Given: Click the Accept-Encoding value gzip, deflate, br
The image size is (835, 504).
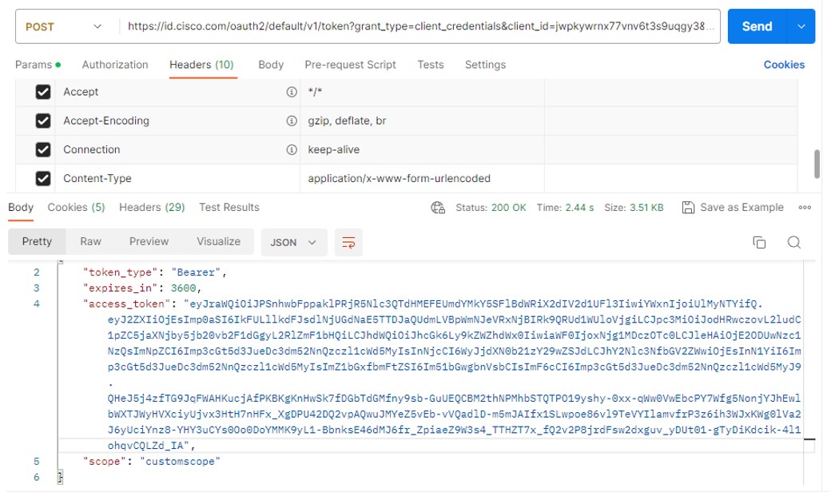Looking at the screenshot, I should point(347,121).
